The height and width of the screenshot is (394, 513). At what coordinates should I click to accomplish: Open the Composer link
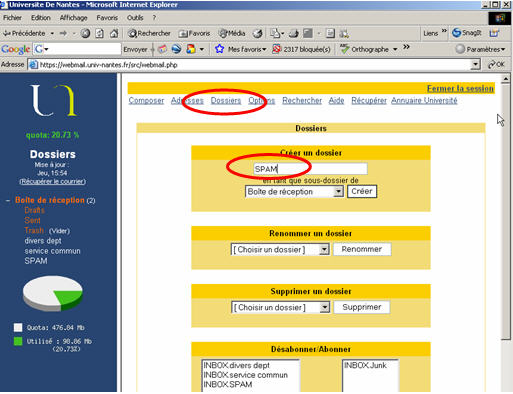(146, 100)
